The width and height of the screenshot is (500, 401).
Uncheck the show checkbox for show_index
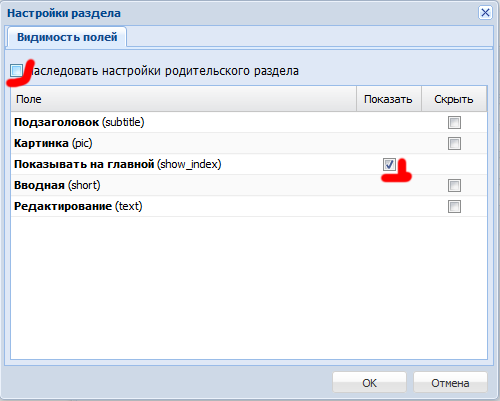[389, 164]
